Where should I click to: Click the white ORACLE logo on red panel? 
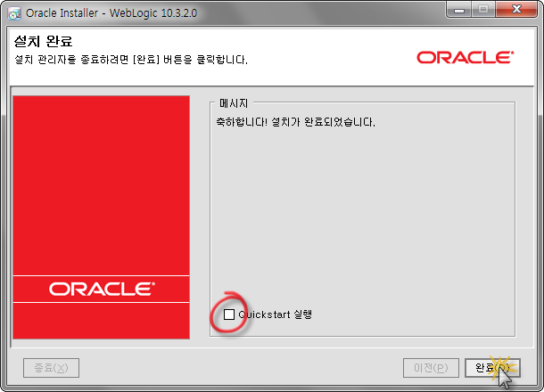[x=102, y=289]
